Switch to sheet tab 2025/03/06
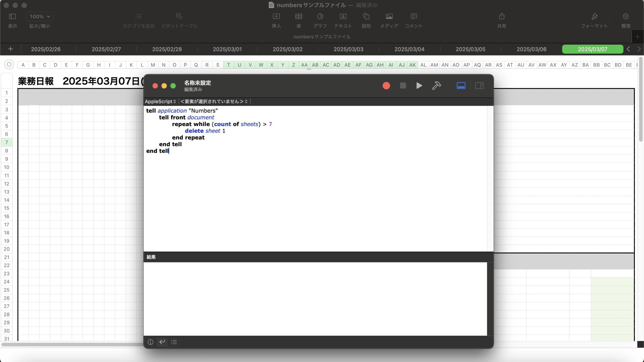 pos(532,49)
